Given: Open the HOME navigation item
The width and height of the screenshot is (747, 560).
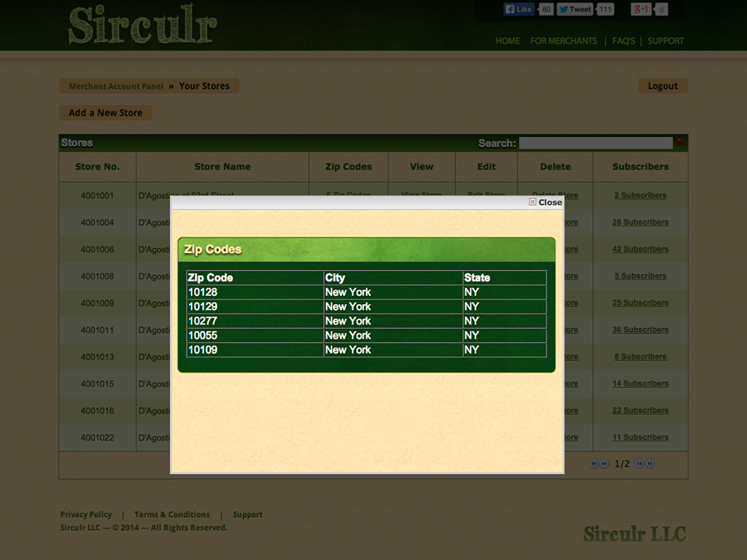Looking at the screenshot, I should [508, 41].
